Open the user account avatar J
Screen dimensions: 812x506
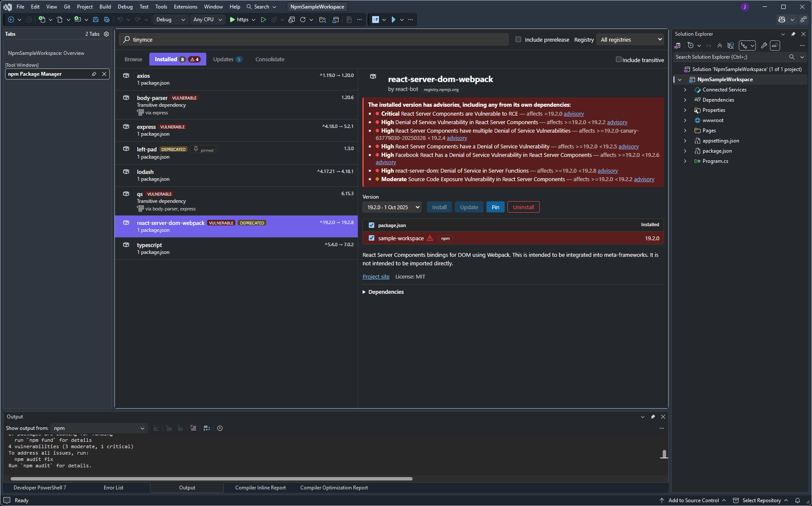[745, 7]
